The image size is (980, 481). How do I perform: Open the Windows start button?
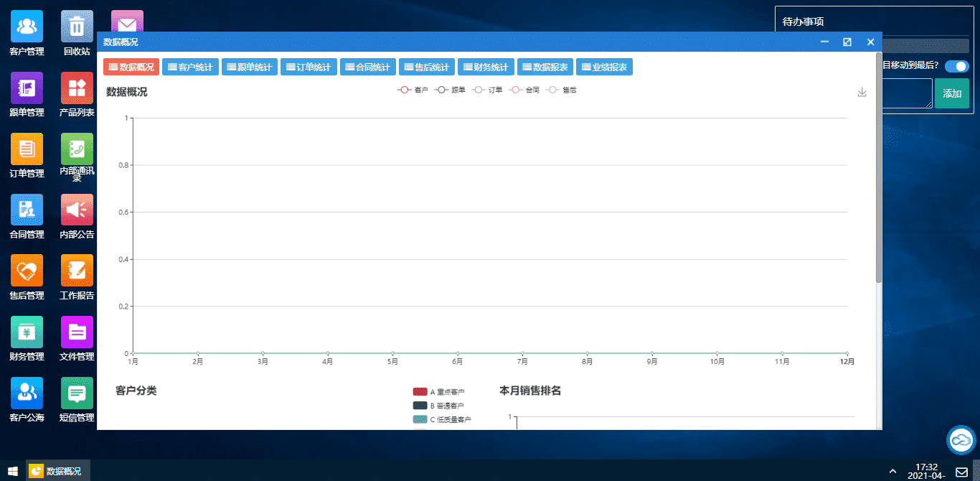tap(12, 471)
